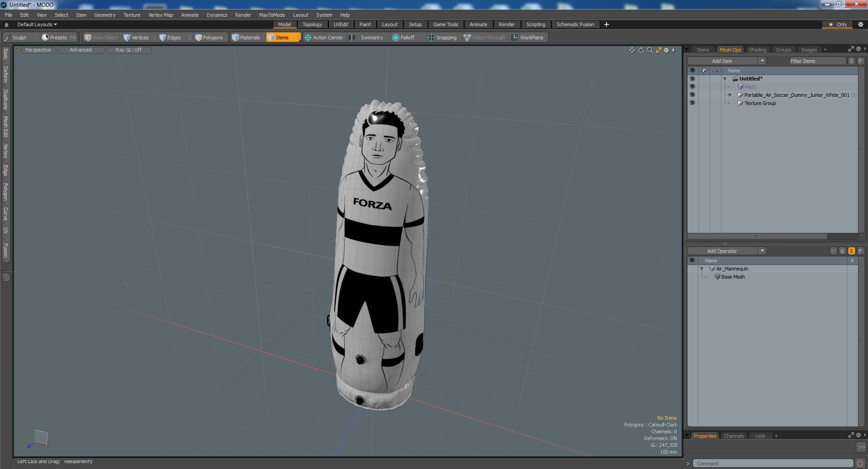
Task: Open layout settings gear at top right
Action: tap(860, 24)
